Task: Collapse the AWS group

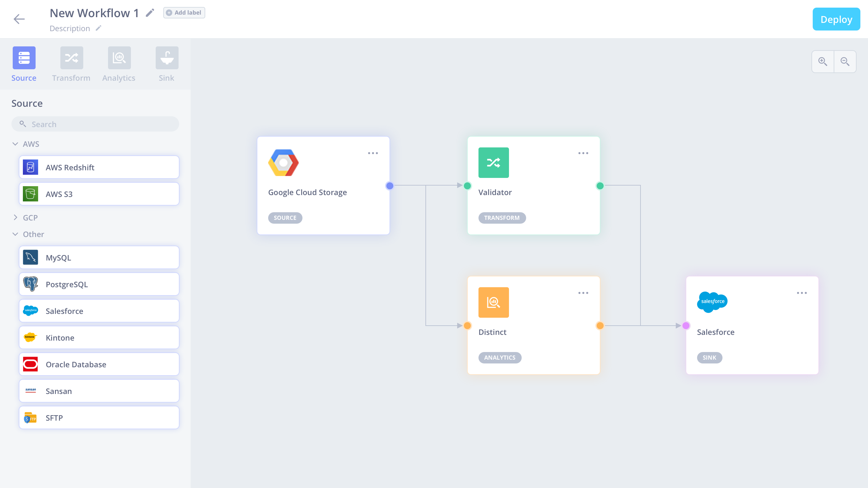Action: pos(15,144)
